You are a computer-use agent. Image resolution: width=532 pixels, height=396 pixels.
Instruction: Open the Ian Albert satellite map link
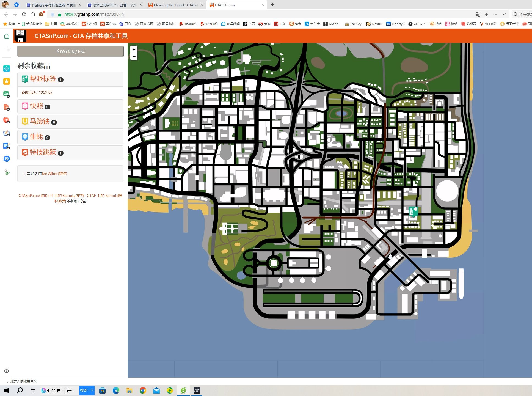54,174
